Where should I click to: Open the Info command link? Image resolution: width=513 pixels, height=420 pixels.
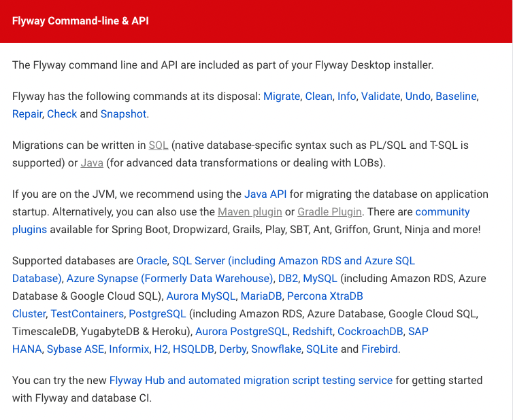[346, 97]
